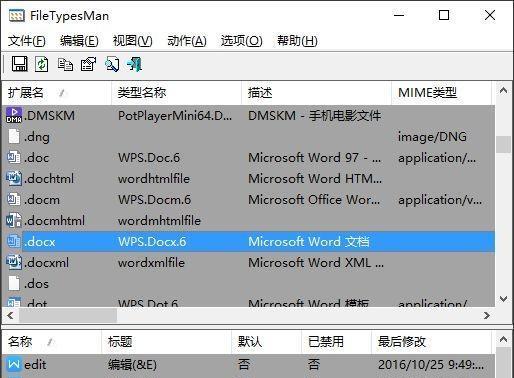514x378 pixels.
Task: Click the .docm row's document icon
Action: [14, 199]
